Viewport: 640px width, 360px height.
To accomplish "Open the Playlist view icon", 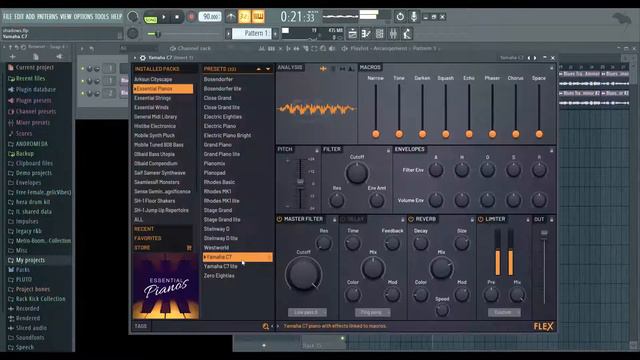I will pos(352,34).
